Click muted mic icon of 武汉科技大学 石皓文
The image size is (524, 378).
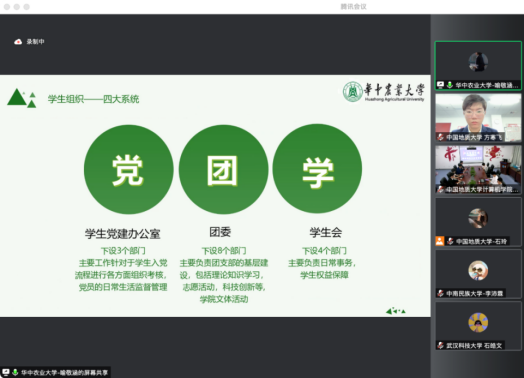[x=440, y=345]
